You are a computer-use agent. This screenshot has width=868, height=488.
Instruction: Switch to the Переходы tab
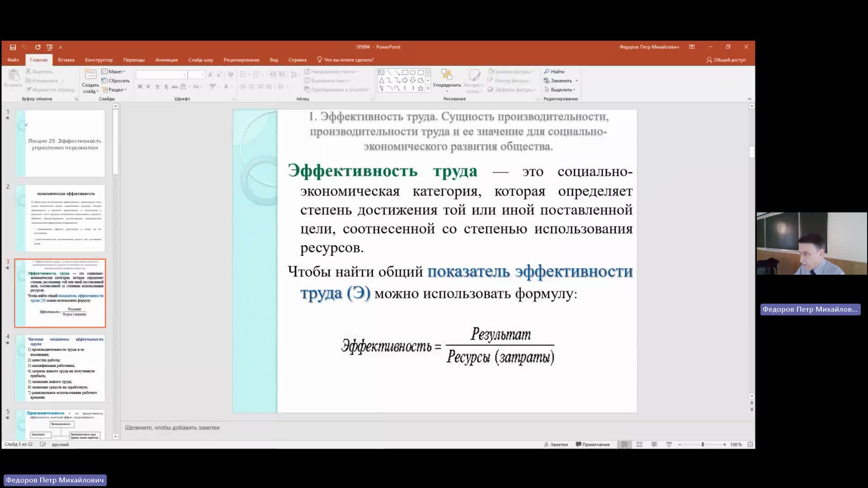coord(134,60)
